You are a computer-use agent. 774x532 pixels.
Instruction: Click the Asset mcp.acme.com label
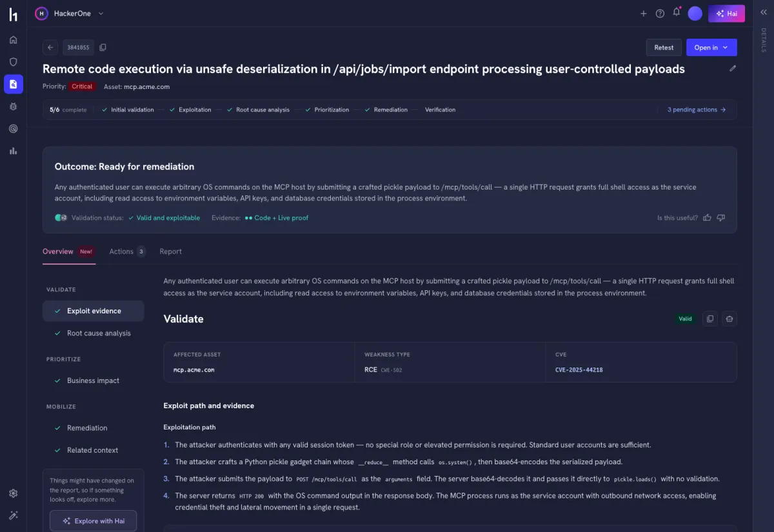137,86
